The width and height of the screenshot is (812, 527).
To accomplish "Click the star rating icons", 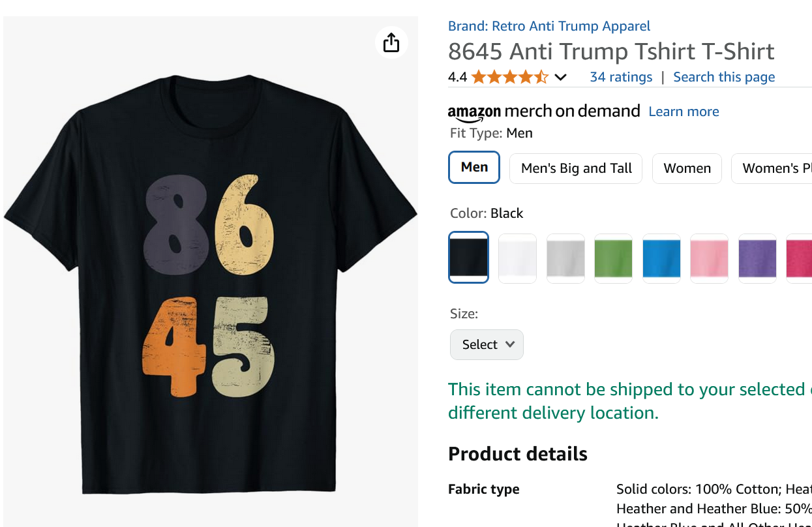I will tap(509, 78).
